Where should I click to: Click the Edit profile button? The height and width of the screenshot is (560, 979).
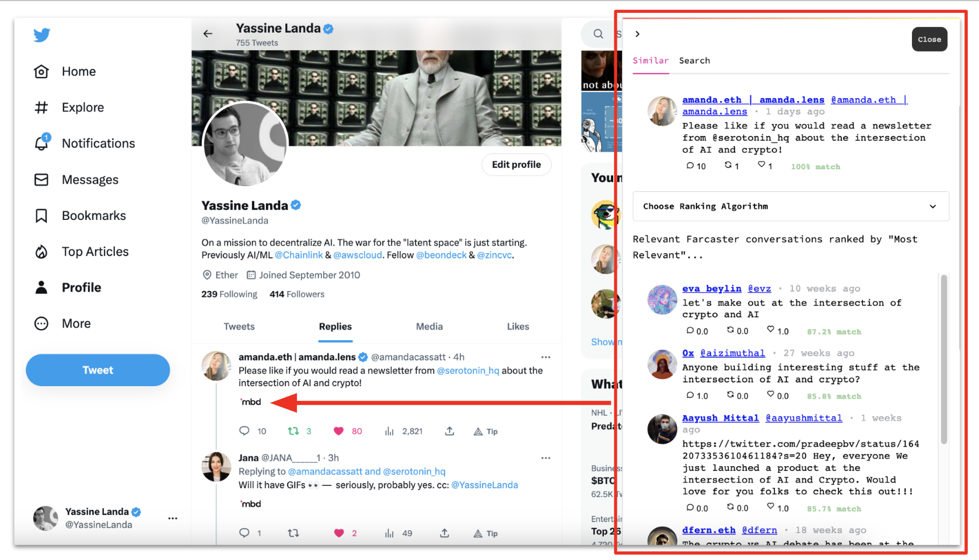pyautogui.click(x=516, y=164)
